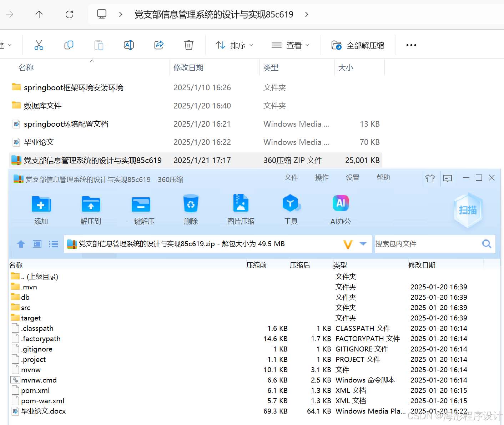Image resolution: width=504 pixels, height=425 pixels.
Task: Sort by 名称 column header in Explorer
Action: click(26, 67)
